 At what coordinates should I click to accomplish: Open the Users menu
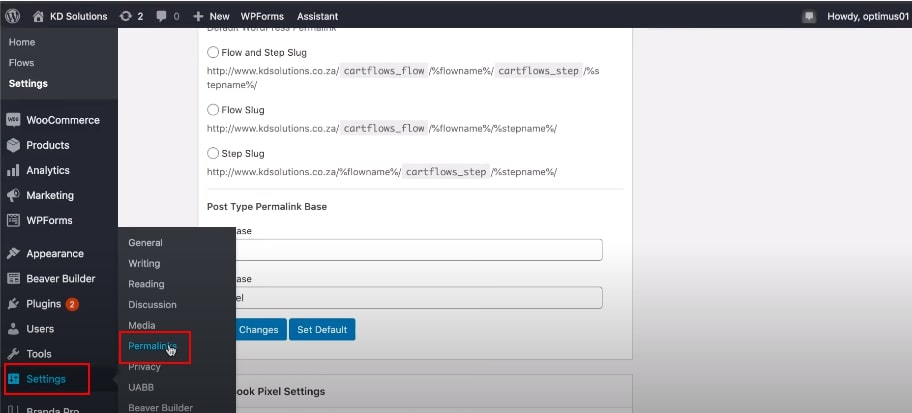(x=40, y=329)
